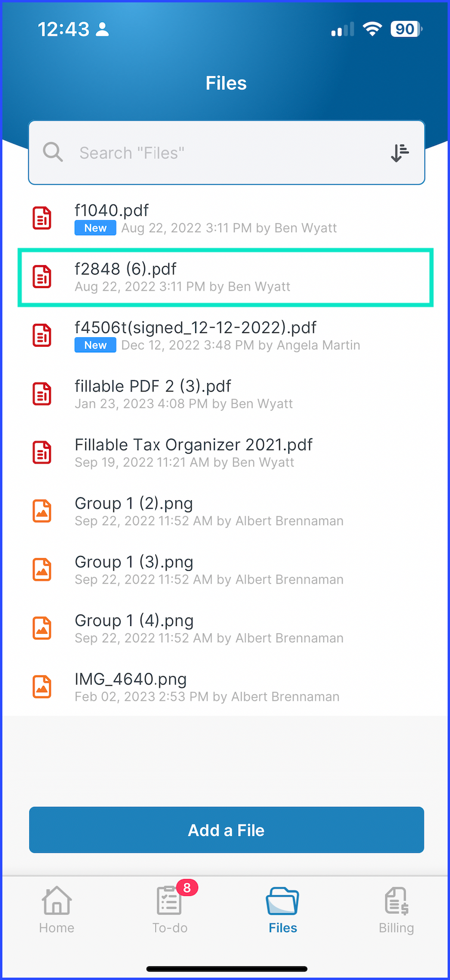Screen dimensions: 450x980
Task: Open Group 1 (3).png file entry
Action: pyautogui.click(x=226, y=570)
